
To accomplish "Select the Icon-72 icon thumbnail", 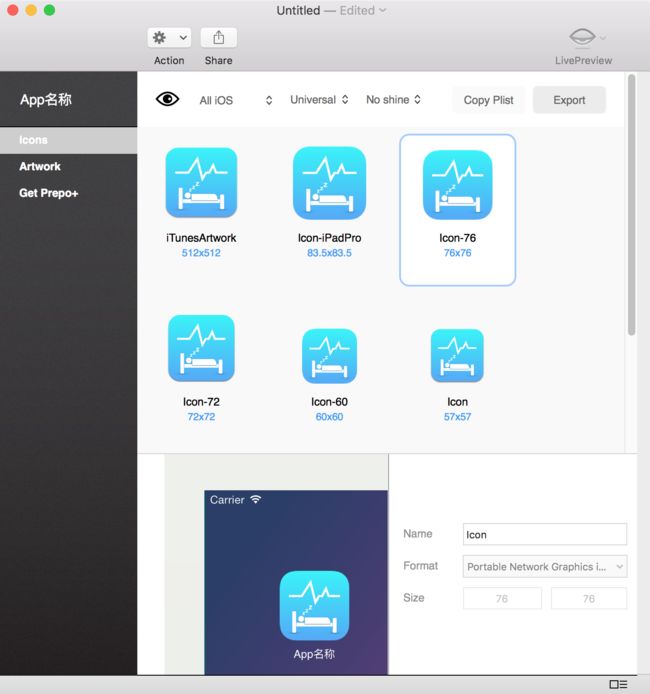I will (x=201, y=348).
